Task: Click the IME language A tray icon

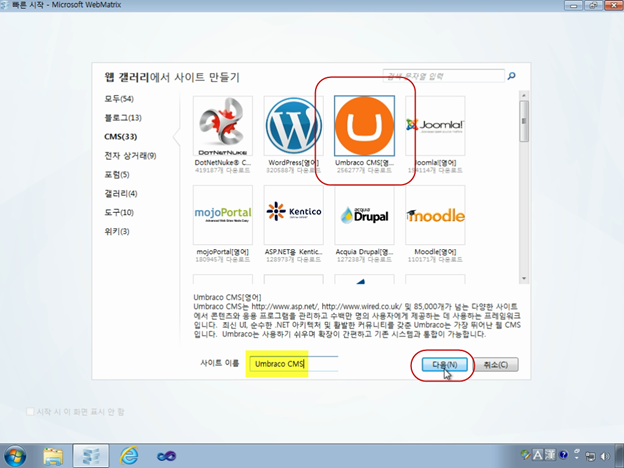Action: (538, 454)
